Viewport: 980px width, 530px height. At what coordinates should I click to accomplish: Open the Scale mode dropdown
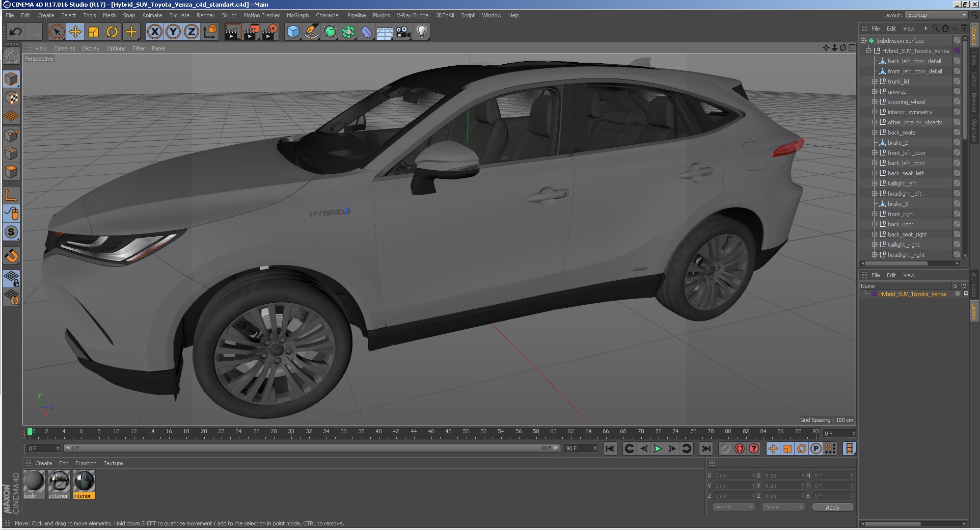(x=782, y=507)
